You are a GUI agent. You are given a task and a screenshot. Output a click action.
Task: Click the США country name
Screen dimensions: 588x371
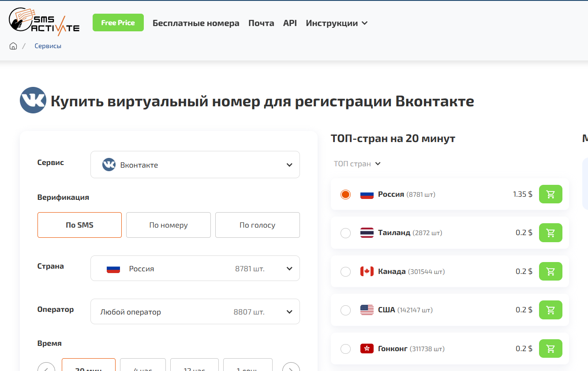pyautogui.click(x=386, y=310)
